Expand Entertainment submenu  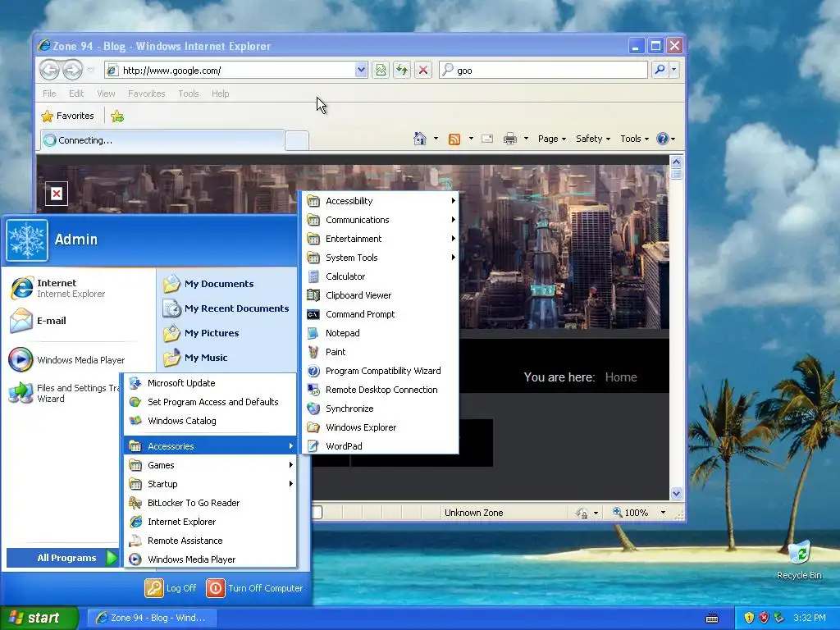(381, 239)
